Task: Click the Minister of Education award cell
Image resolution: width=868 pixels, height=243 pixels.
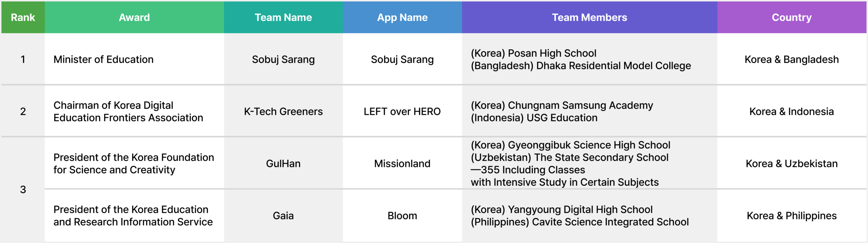Action: click(x=134, y=59)
